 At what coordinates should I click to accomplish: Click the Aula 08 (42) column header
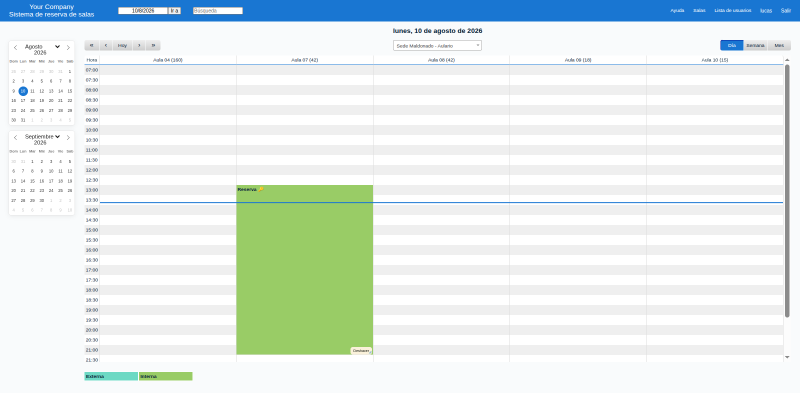(441, 60)
